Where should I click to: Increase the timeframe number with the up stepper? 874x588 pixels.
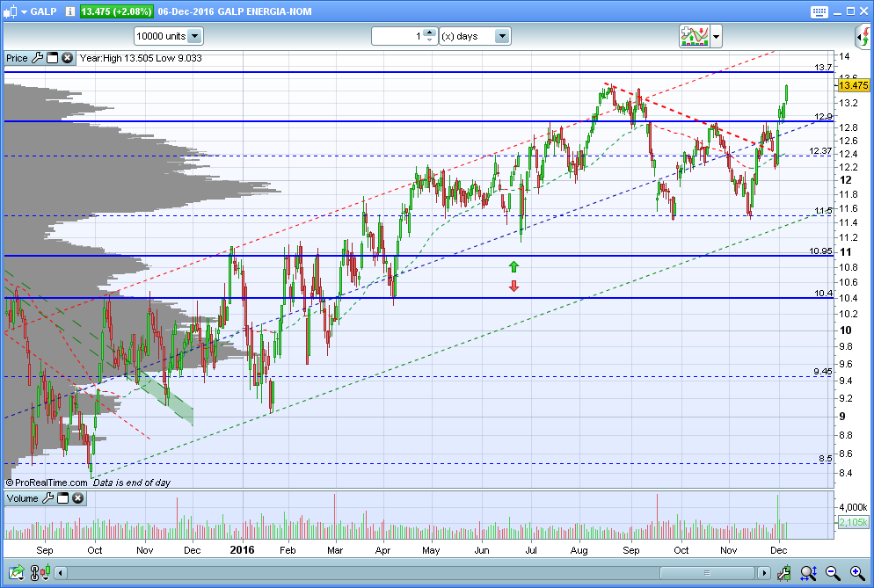[430, 33]
